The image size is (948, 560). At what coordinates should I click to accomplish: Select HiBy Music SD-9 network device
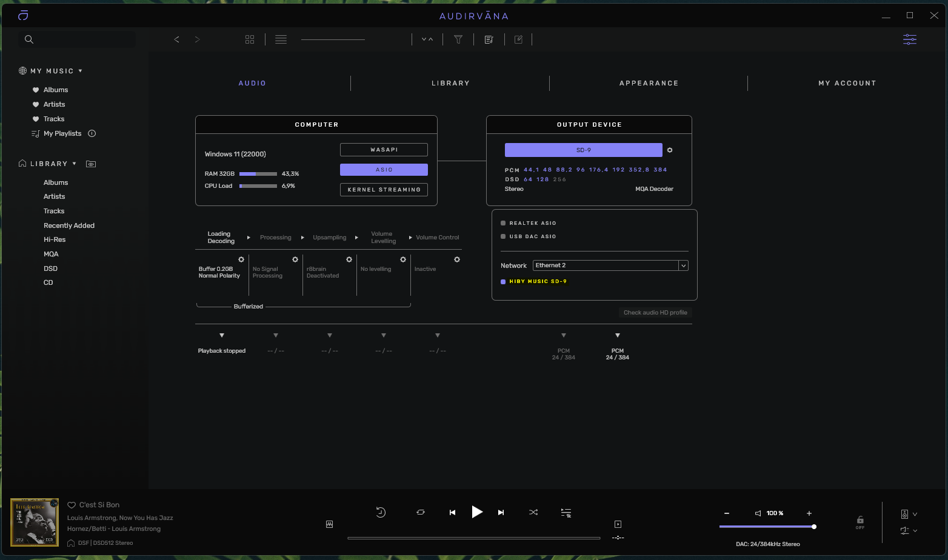point(533,281)
